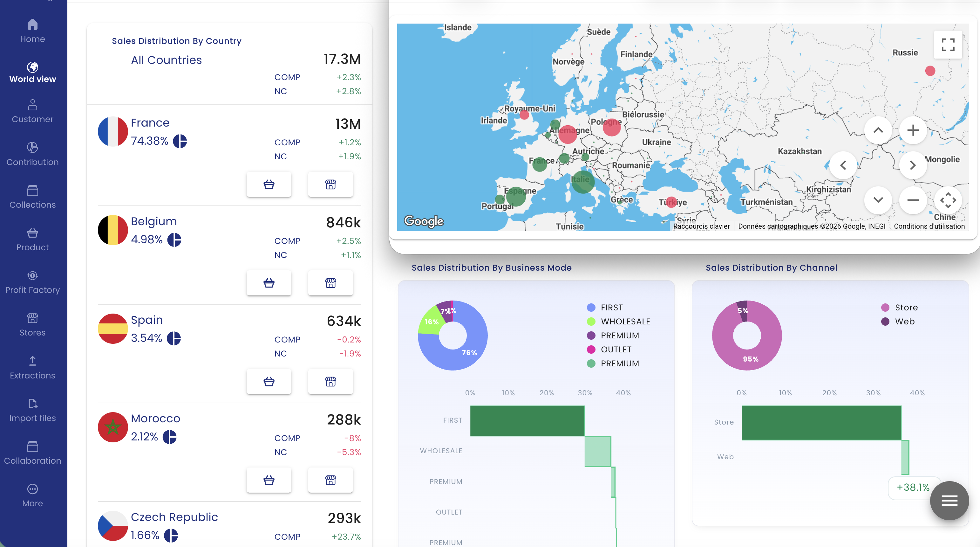Click the floating hamburger menu button
980x547 pixels.
coord(949,501)
